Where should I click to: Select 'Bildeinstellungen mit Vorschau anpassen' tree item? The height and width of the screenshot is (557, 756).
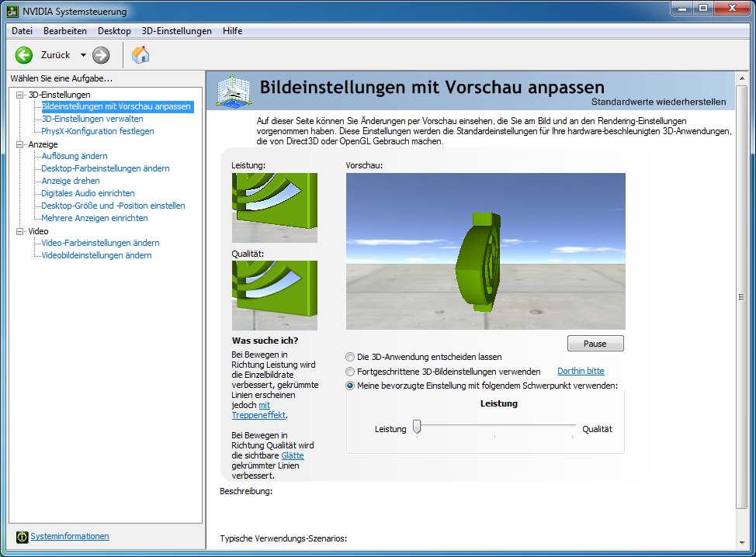pyautogui.click(x=116, y=106)
